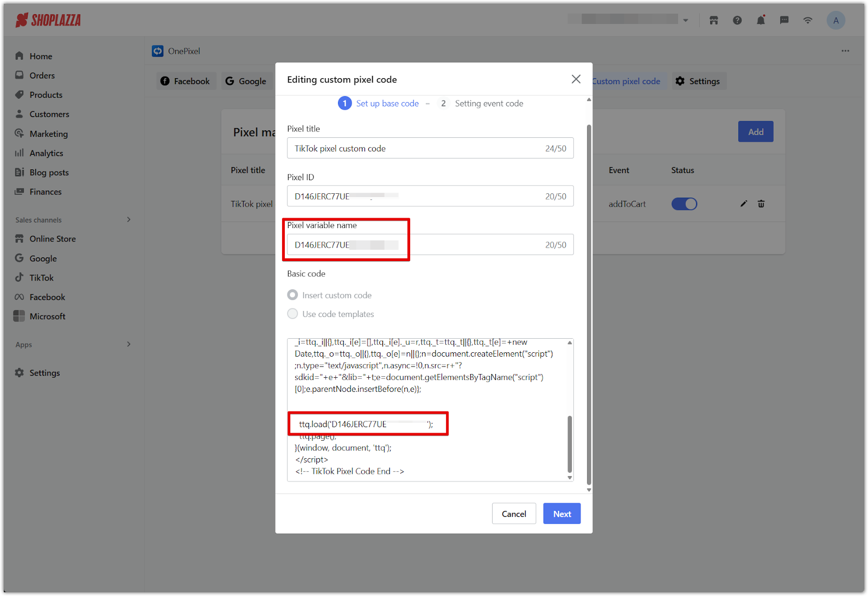The width and height of the screenshot is (868, 596).
Task: Click the Finances icon
Action: (20, 192)
